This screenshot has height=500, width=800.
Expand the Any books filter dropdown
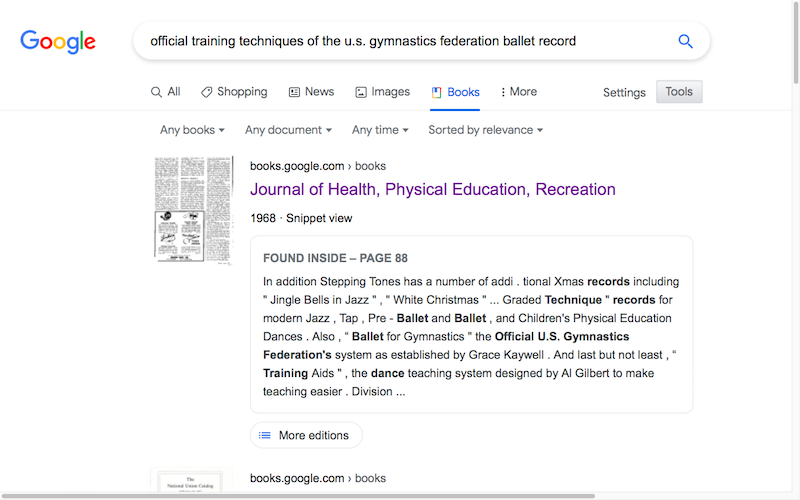(x=192, y=130)
